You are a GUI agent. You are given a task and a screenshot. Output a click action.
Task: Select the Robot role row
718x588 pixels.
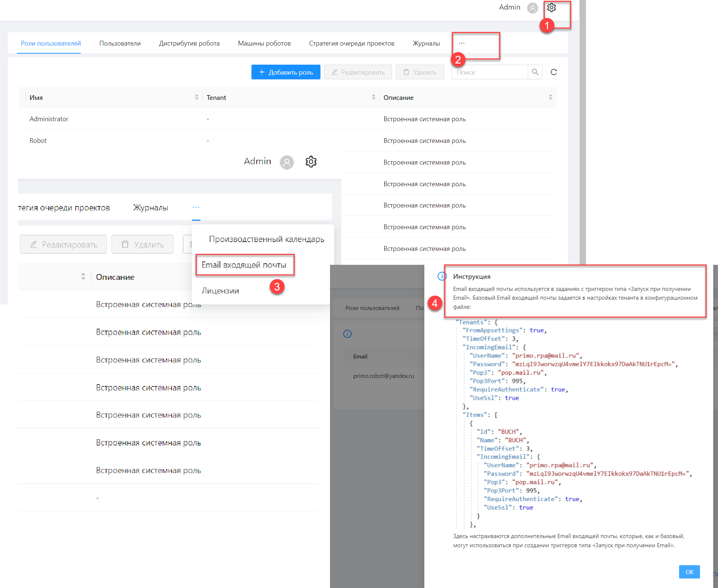pos(287,141)
